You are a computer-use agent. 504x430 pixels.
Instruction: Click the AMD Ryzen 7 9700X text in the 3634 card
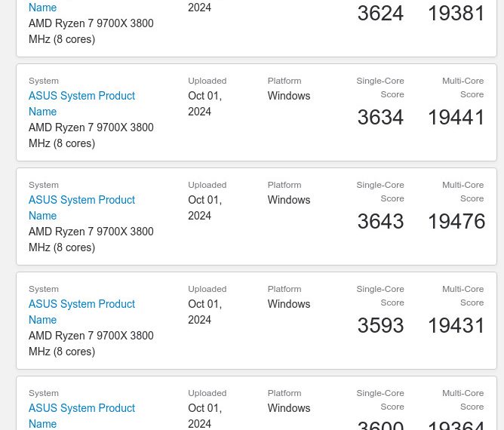pos(91,135)
